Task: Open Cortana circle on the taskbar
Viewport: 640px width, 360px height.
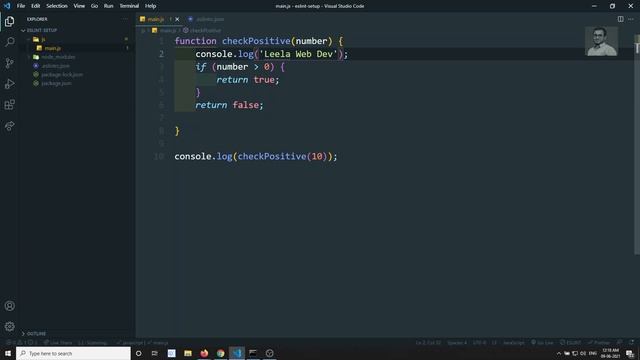Action: 138,353
